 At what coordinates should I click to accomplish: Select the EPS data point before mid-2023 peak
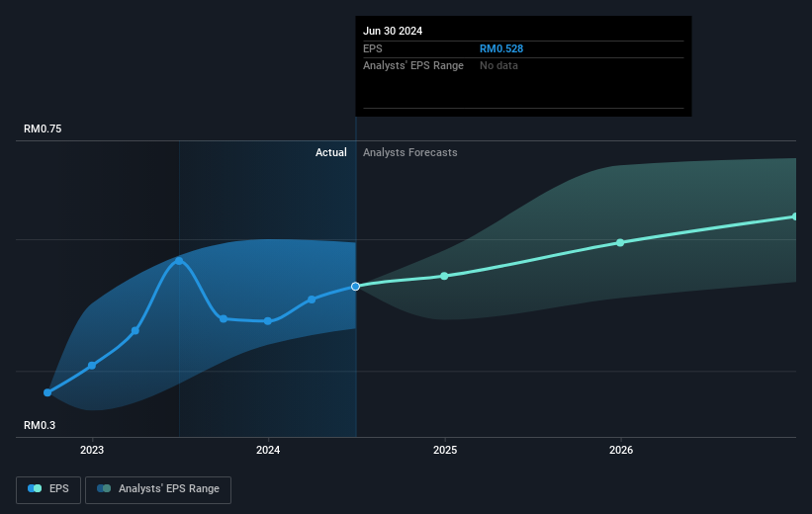(135, 331)
